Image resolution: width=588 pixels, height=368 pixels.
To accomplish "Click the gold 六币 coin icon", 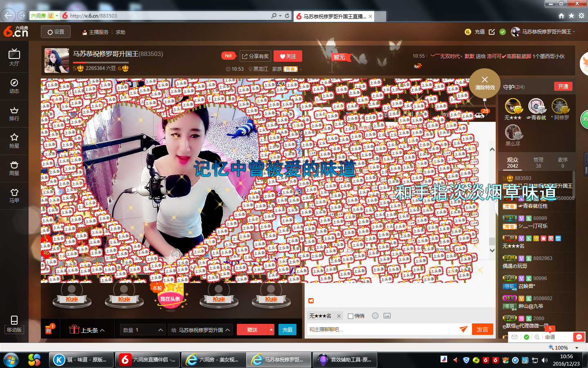I will (x=468, y=32).
